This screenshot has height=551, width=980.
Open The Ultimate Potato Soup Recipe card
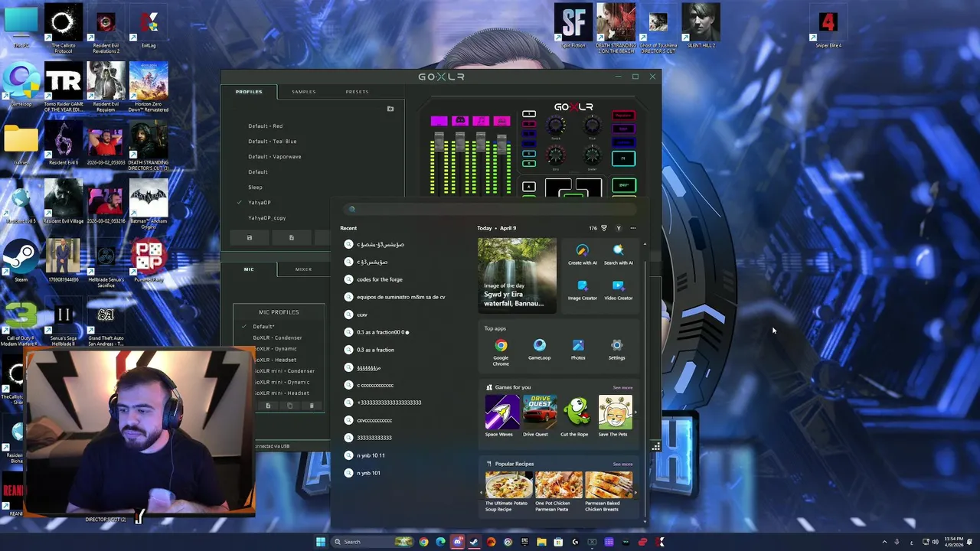coord(508,491)
